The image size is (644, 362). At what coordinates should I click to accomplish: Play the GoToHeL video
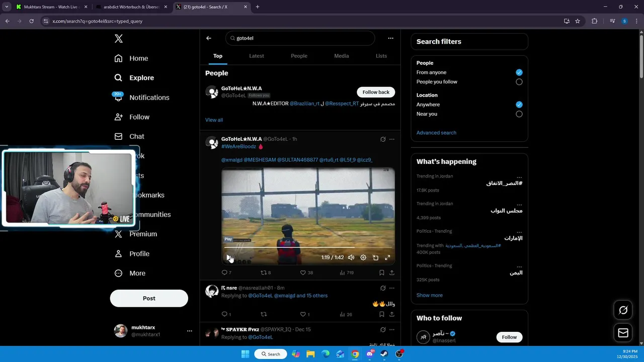(x=229, y=257)
